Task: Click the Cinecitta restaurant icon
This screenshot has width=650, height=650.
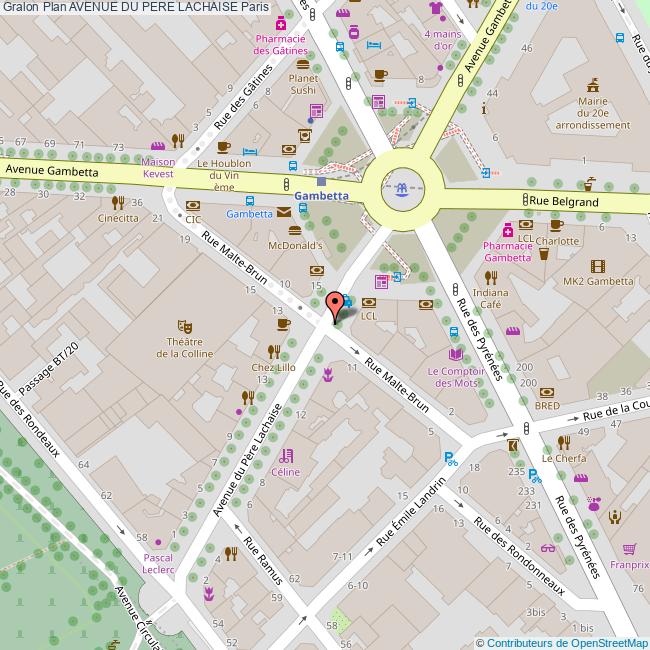Action: tap(118, 201)
